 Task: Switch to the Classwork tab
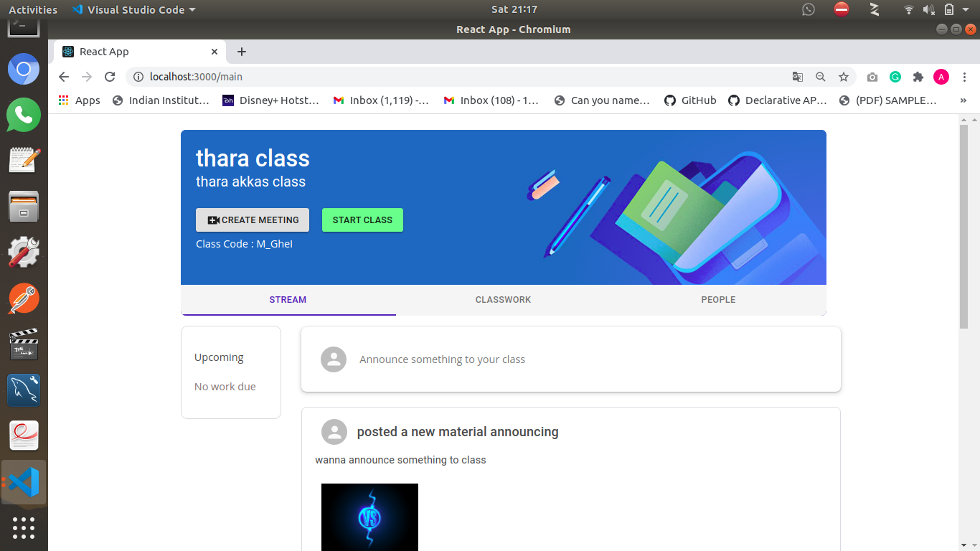[x=503, y=300]
